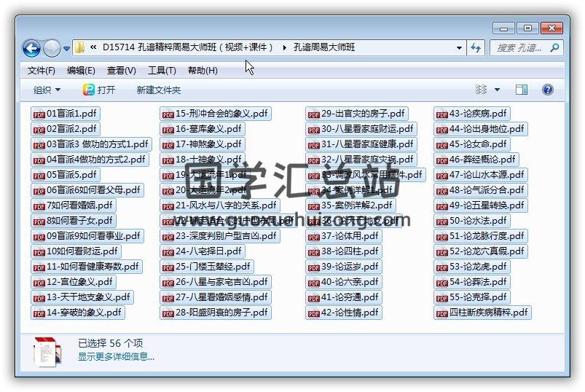Select file 47-论山水本源.pdf
This screenshot has height=392, width=585.
tap(481, 175)
